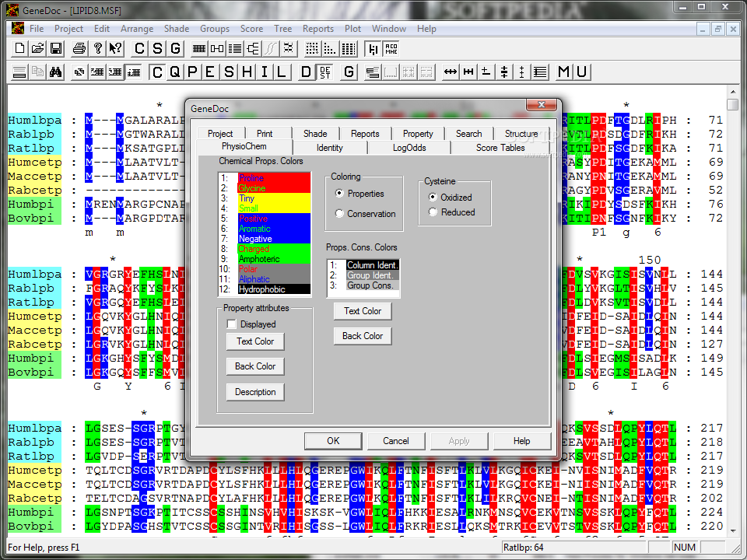Tick the Displayed property checkbox
Image resolution: width=747 pixels, height=560 pixels.
tap(232, 324)
